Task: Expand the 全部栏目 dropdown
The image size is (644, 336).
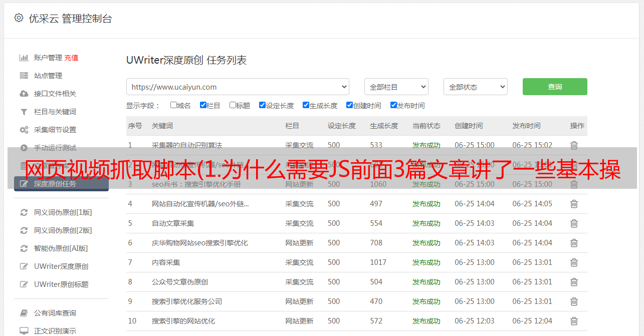Action: [396, 87]
